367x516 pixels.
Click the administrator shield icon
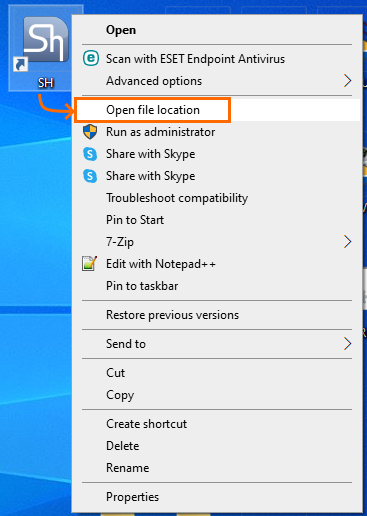tap(90, 132)
